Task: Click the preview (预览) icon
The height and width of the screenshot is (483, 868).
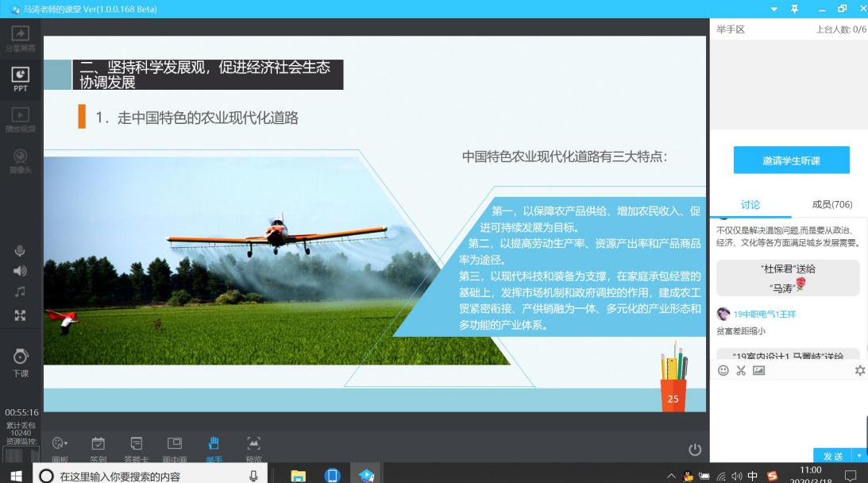Action: tap(253, 445)
